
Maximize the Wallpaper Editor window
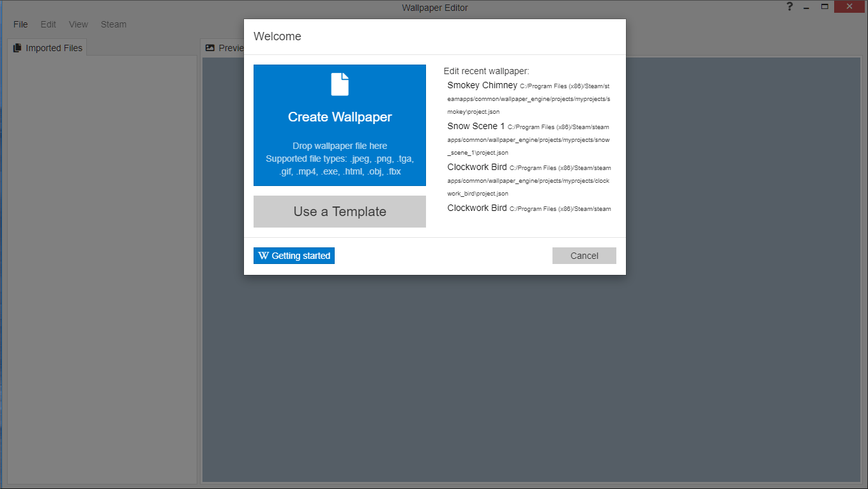[x=825, y=7]
